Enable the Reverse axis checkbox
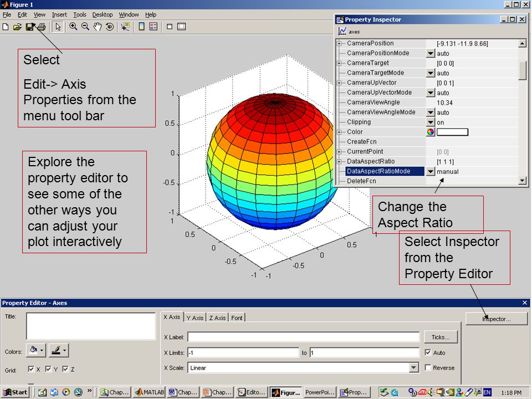 click(x=428, y=367)
